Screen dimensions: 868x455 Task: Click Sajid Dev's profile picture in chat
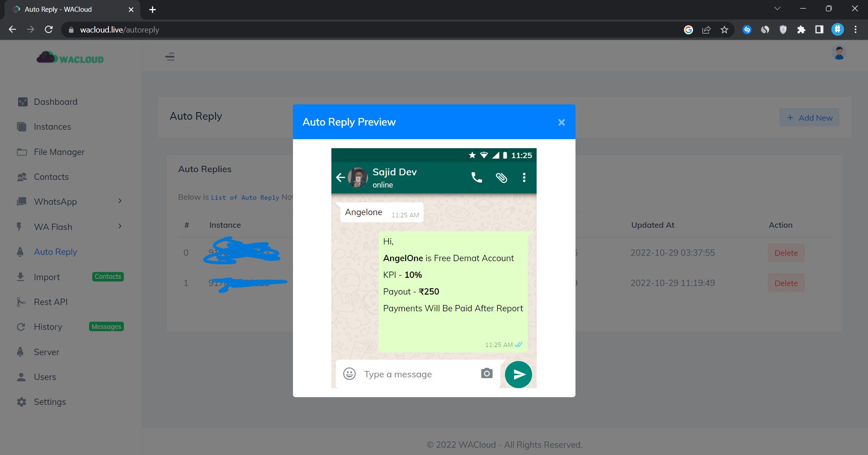pos(358,178)
